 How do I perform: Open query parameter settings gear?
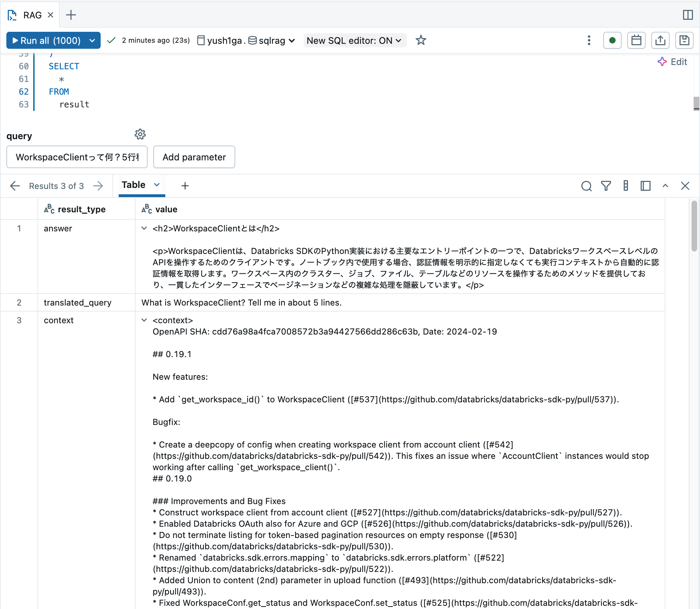tap(140, 134)
